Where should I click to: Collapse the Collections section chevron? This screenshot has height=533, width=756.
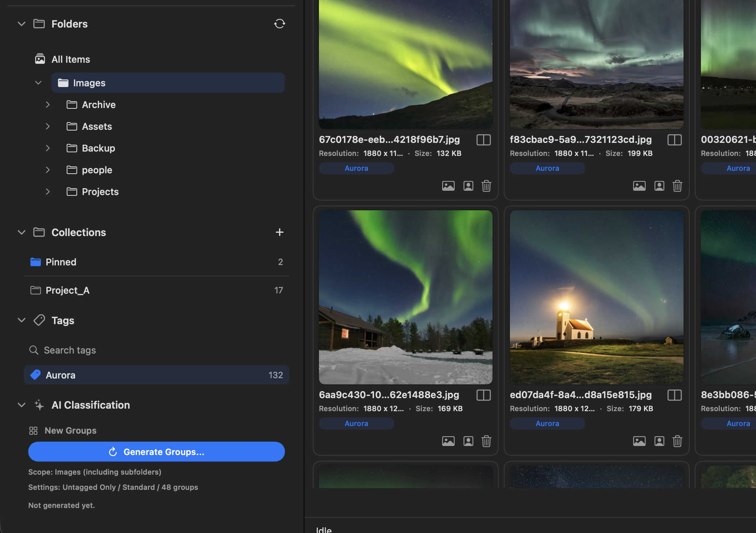[x=21, y=232]
